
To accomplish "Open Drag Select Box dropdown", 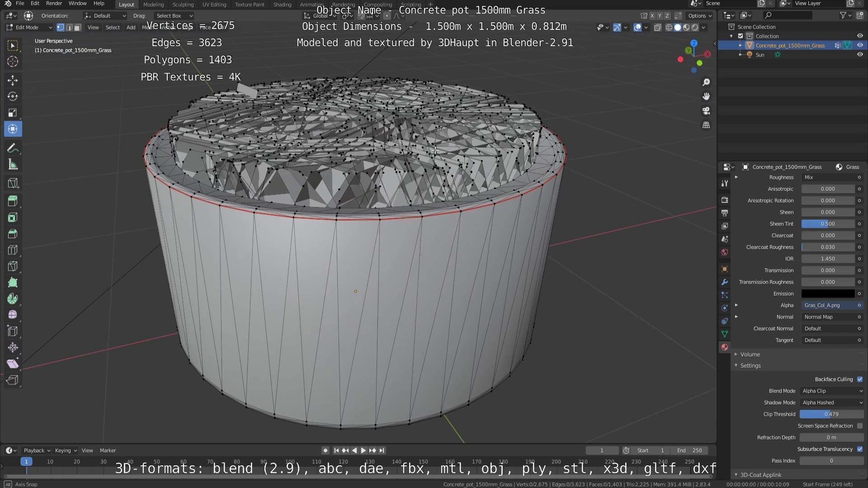I will click(x=174, y=16).
